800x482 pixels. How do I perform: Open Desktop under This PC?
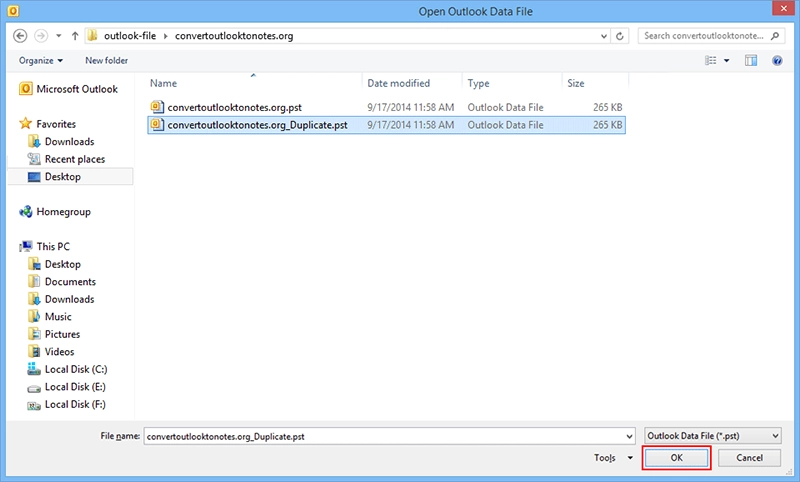click(x=55, y=264)
